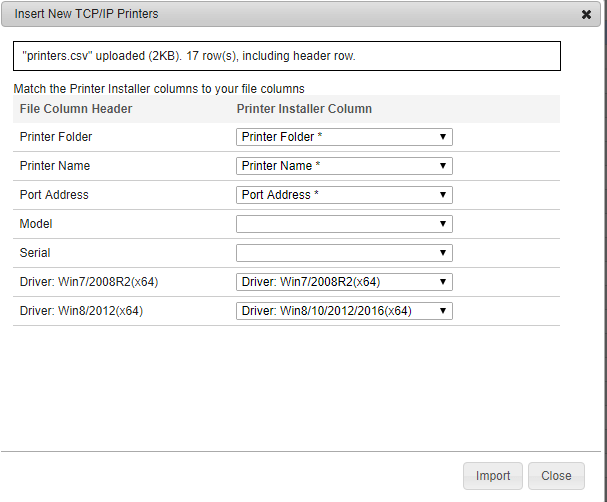The height and width of the screenshot is (502, 607).
Task: Select the Model file column label
Action: coord(36,224)
